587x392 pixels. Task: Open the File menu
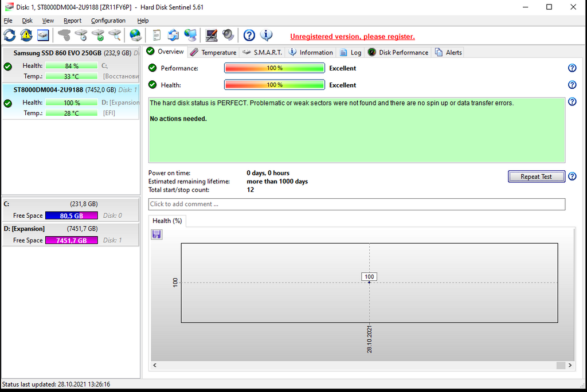[x=8, y=21]
